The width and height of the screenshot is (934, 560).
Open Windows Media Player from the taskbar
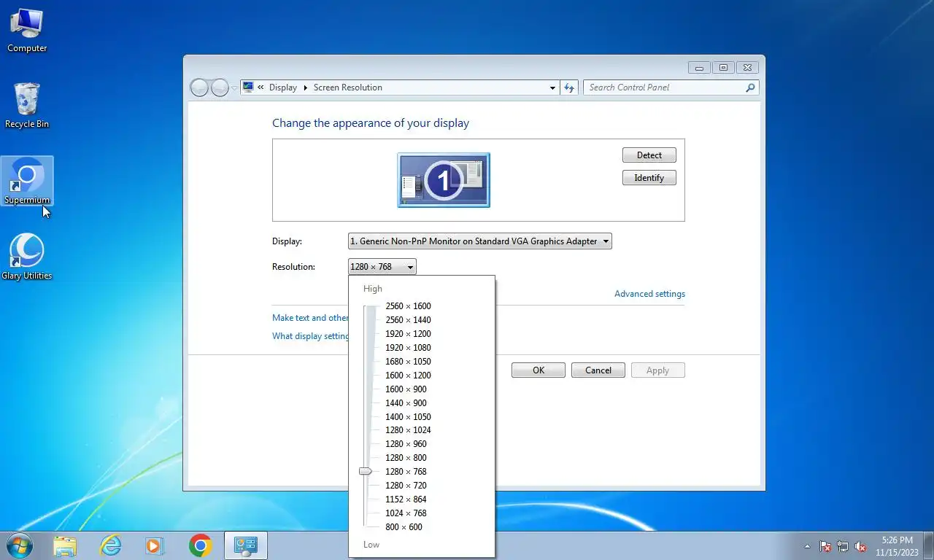point(155,545)
